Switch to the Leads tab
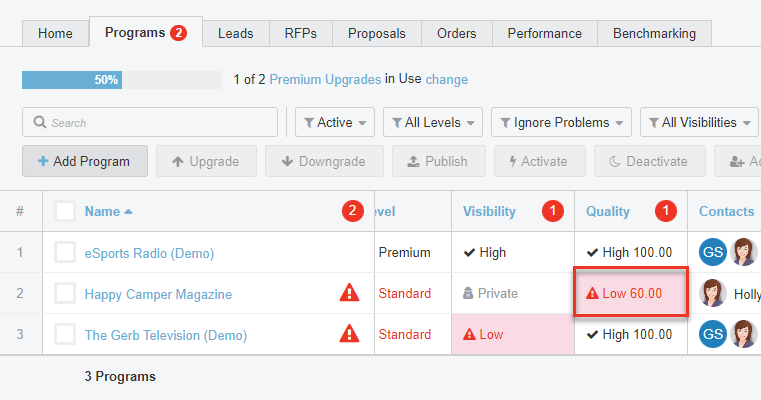 pos(235,33)
